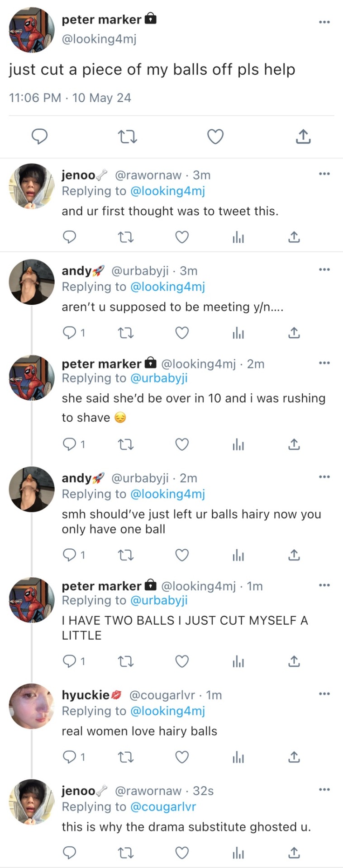Image resolution: width=343 pixels, height=868 pixels.
Task: Like the main tweet by peter marker
Action: pos(215,136)
